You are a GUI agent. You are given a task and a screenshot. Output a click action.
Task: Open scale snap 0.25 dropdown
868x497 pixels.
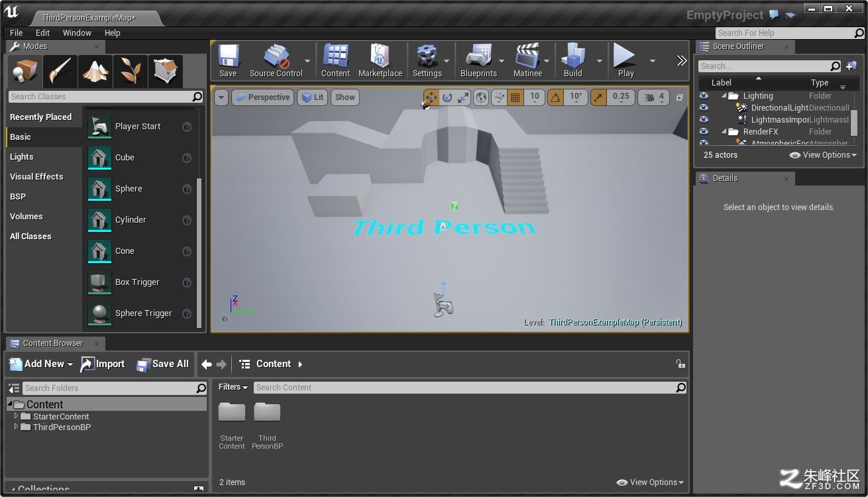[x=621, y=97]
